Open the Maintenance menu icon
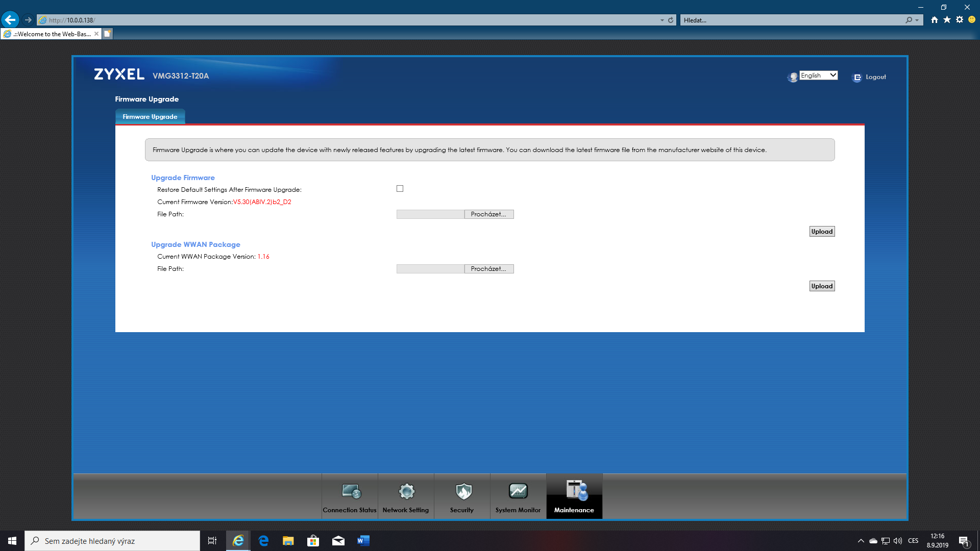 pos(576,491)
